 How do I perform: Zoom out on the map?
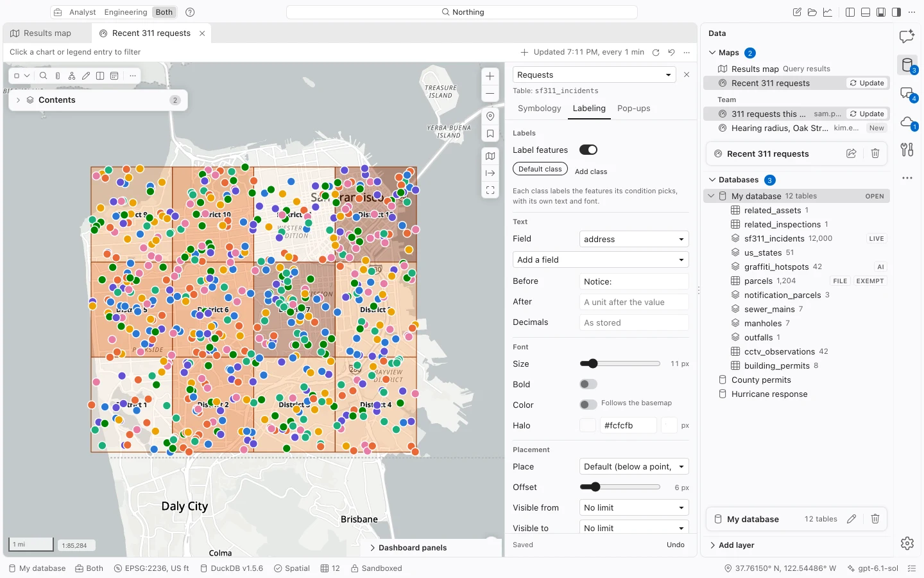(490, 94)
